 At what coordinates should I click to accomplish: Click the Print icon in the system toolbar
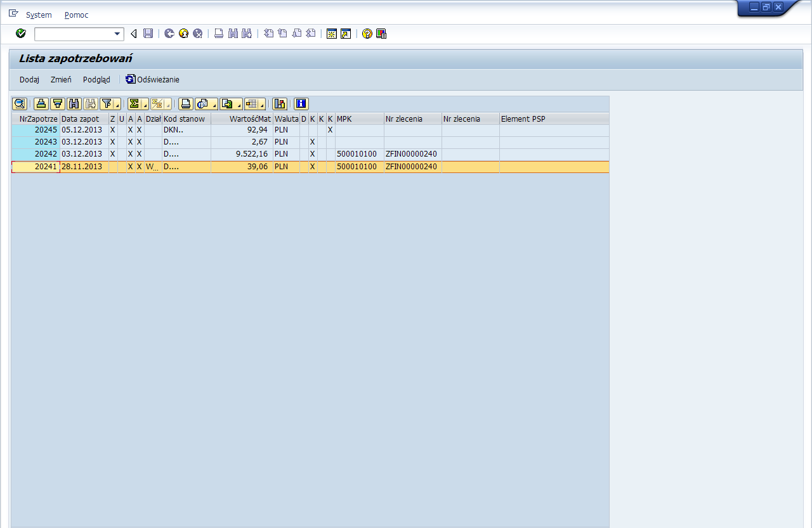[219, 34]
